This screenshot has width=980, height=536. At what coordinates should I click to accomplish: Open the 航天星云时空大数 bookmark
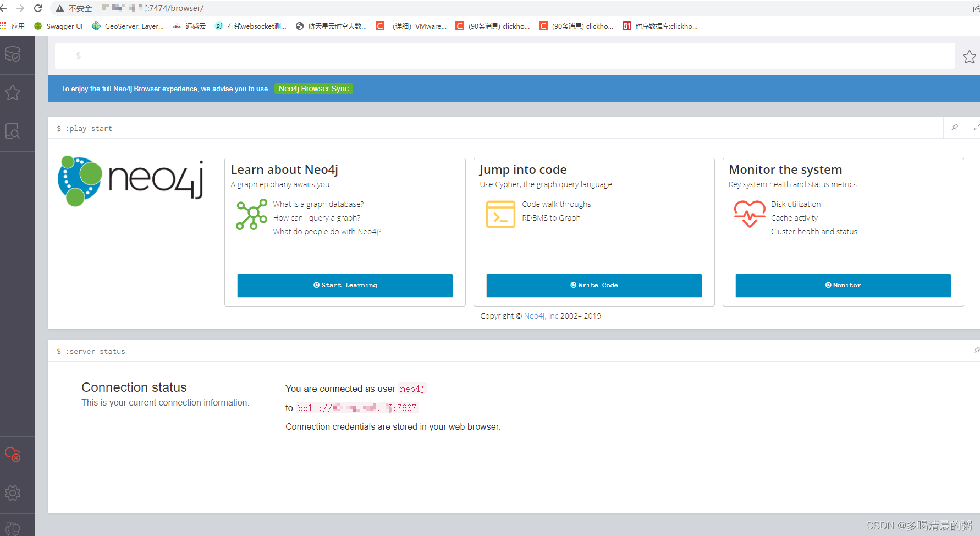[x=331, y=26]
